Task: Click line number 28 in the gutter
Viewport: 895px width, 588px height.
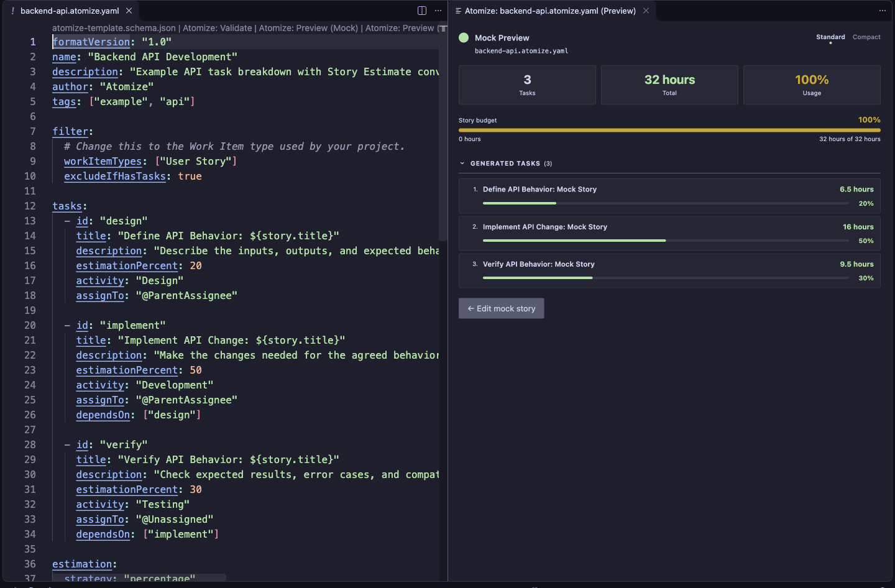Action: coord(30,444)
